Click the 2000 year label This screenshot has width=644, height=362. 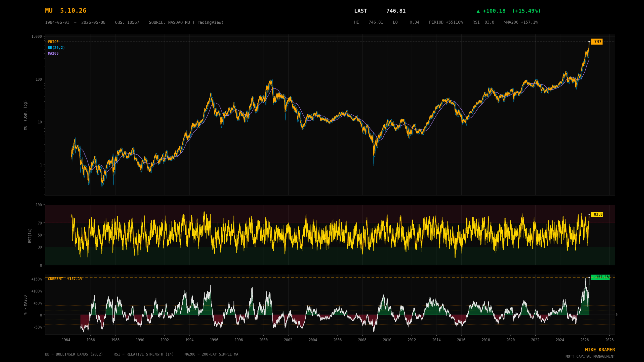tap(263, 340)
